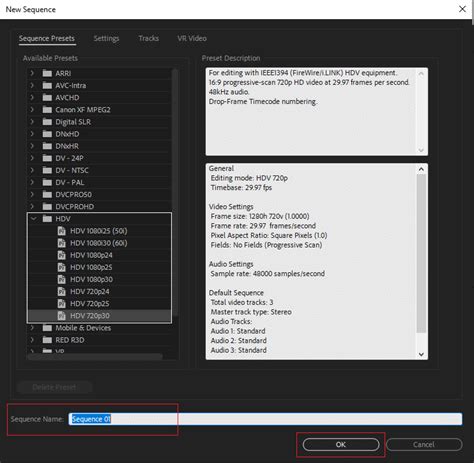Expand the Mobile & Devices folder

(x=32, y=328)
